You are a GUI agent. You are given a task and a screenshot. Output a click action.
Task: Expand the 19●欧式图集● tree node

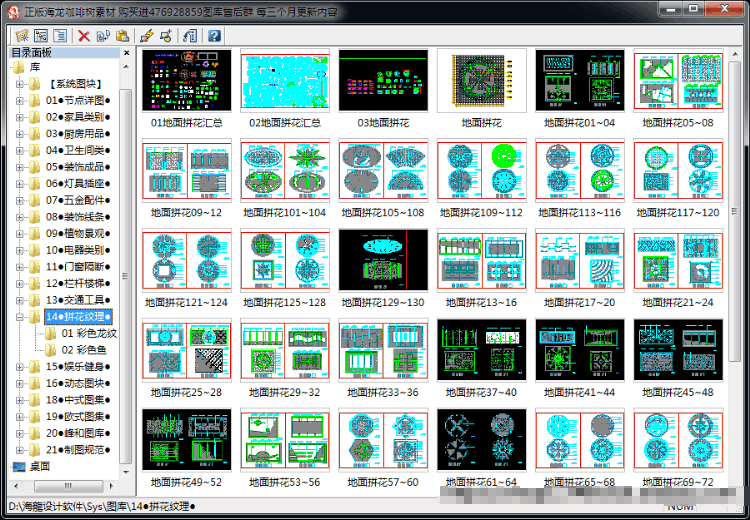20,417
